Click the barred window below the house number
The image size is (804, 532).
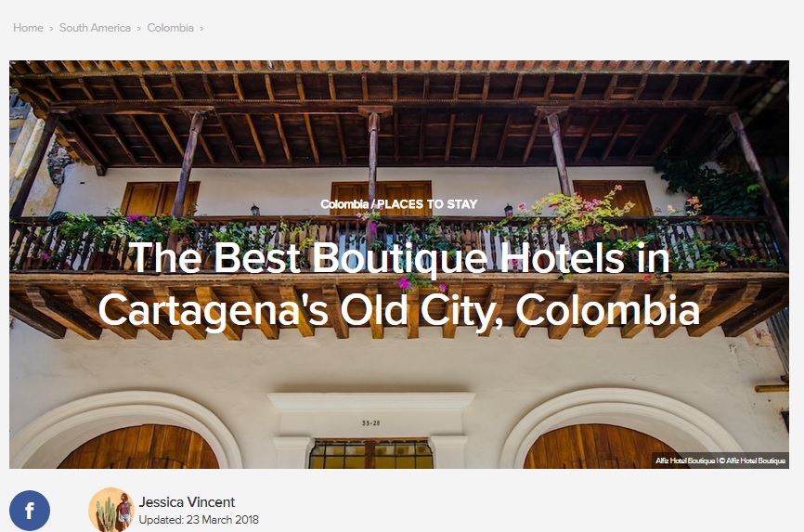tap(370, 453)
